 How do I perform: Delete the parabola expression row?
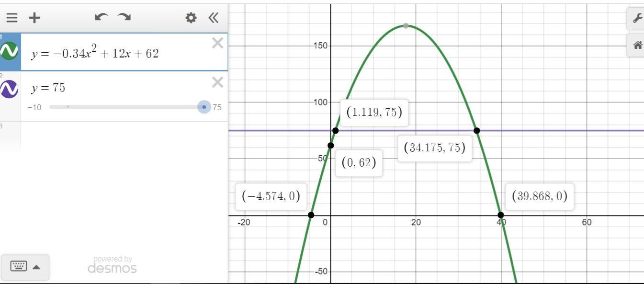tap(217, 43)
